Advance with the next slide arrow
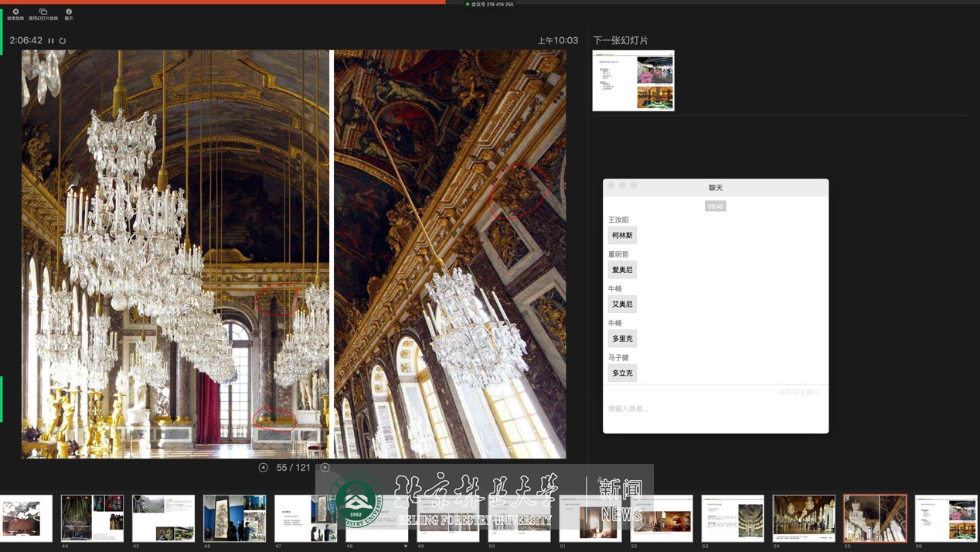The height and width of the screenshot is (552, 980). (x=325, y=468)
